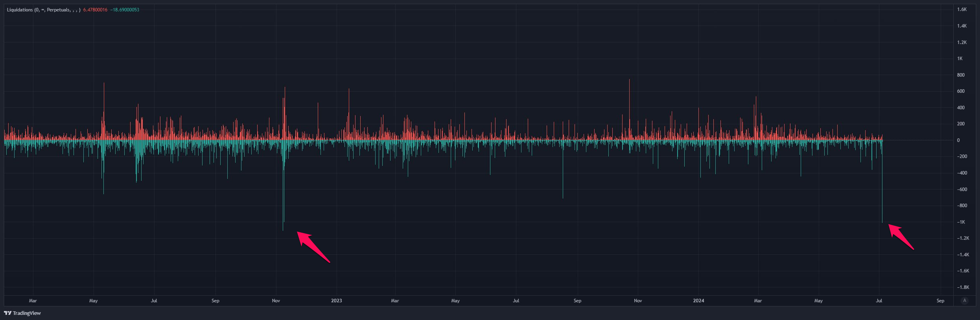Toggle auto-scale with the A button
This screenshot has width=980, height=320.
click(964, 300)
